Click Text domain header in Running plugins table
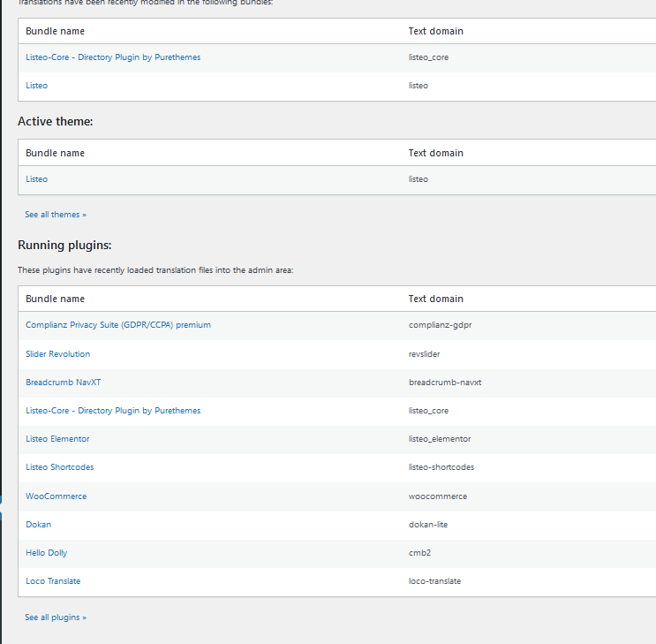Image resolution: width=656 pixels, height=644 pixels. pyautogui.click(x=436, y=299)
